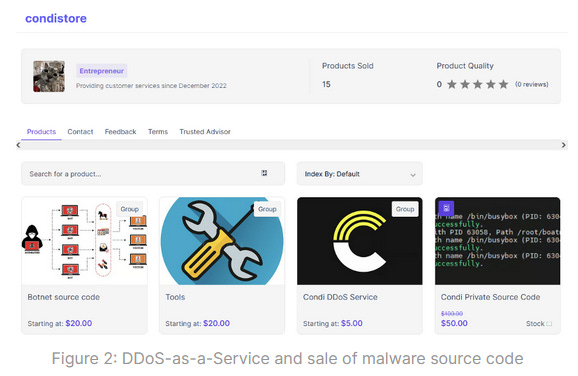Open the Index By: Default dropdown
This screenshot has height=376, width=578.
point(360,174)
